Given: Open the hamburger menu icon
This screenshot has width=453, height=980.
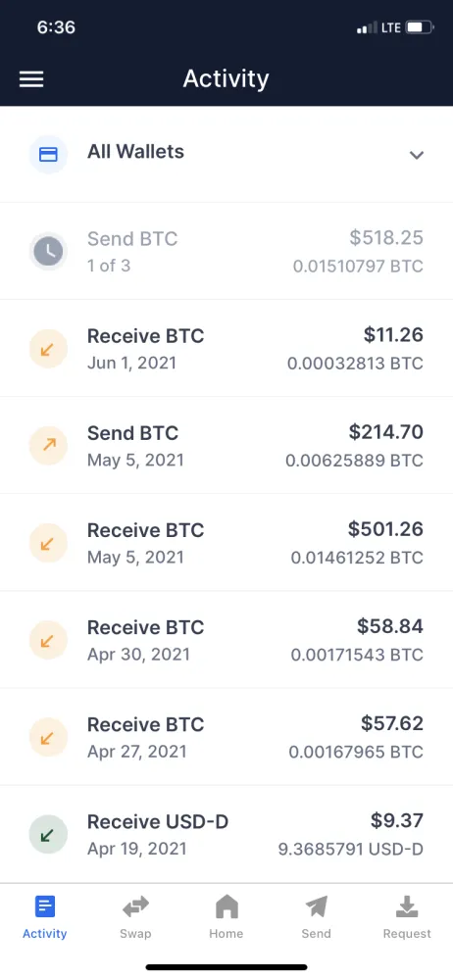Looking at the screenshot, I should [31, 79].
